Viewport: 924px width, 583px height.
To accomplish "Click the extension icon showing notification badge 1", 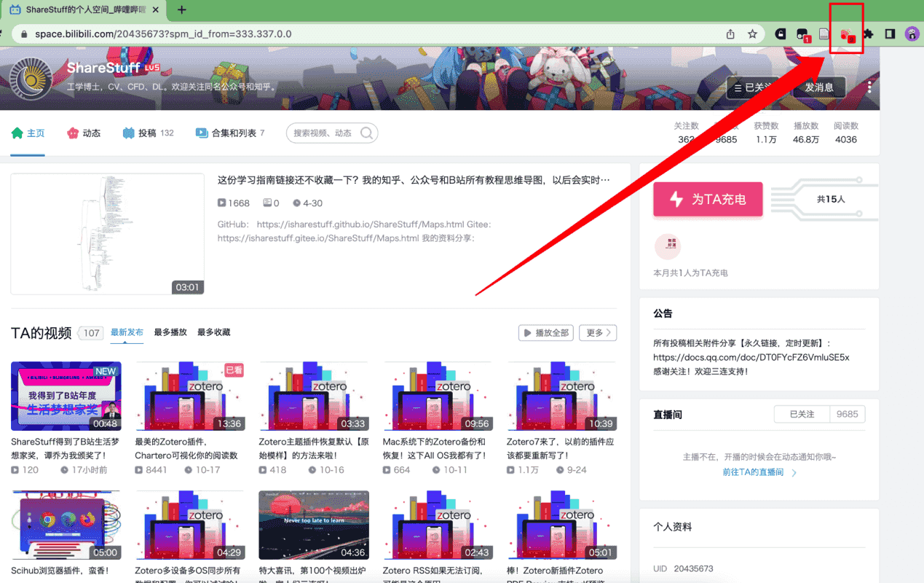I will (x=802, y=34).
